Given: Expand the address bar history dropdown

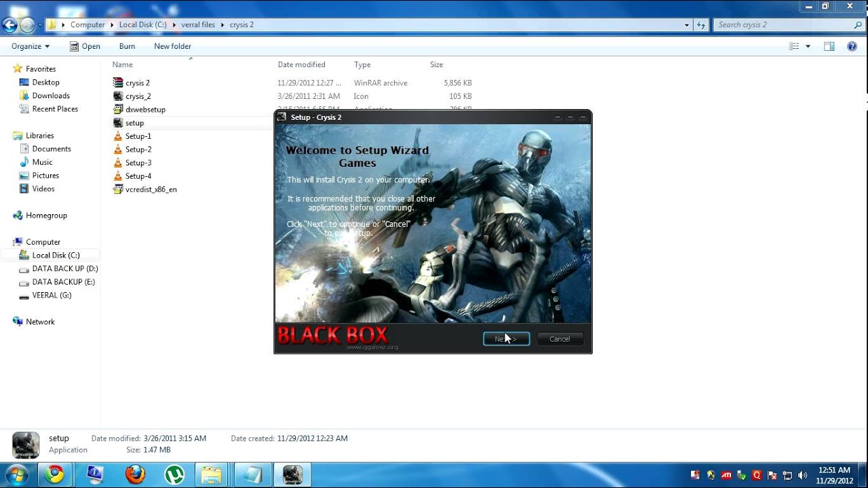Looking at the screenshot, I should pyautogui.click(x=687, y=25).
